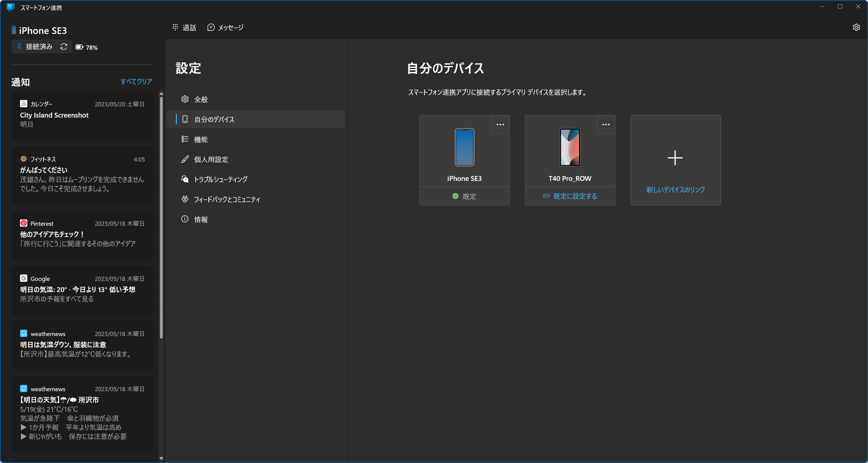The height and width of the screenshot is (463, 868).
Task: Switch to 通話 tab
Action: click(184, 28)
